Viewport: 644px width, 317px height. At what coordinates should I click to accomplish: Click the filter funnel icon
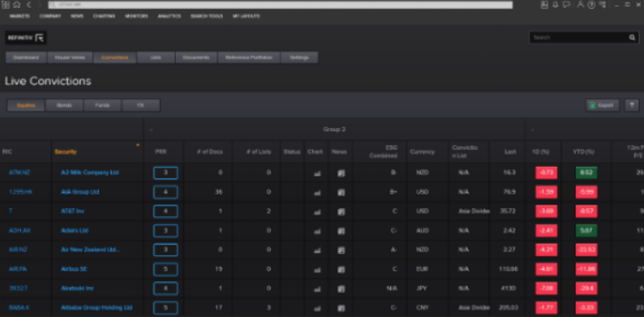pyautogui.click(x=632, y=105)
